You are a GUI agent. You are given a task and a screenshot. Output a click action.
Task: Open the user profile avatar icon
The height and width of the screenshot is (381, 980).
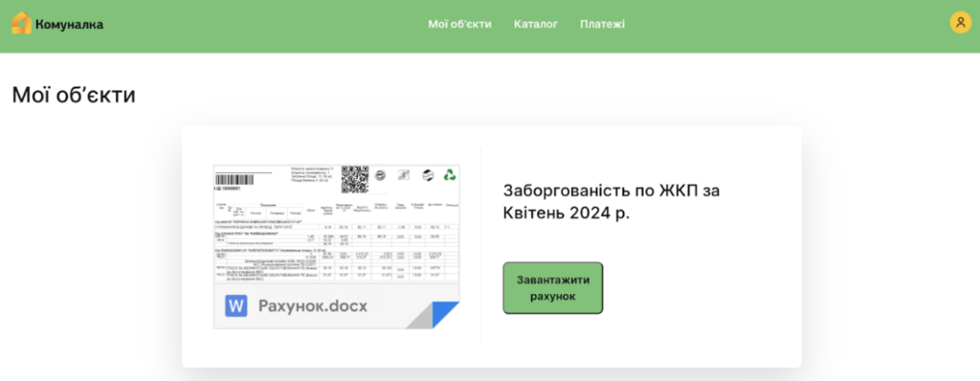(960, 23)
